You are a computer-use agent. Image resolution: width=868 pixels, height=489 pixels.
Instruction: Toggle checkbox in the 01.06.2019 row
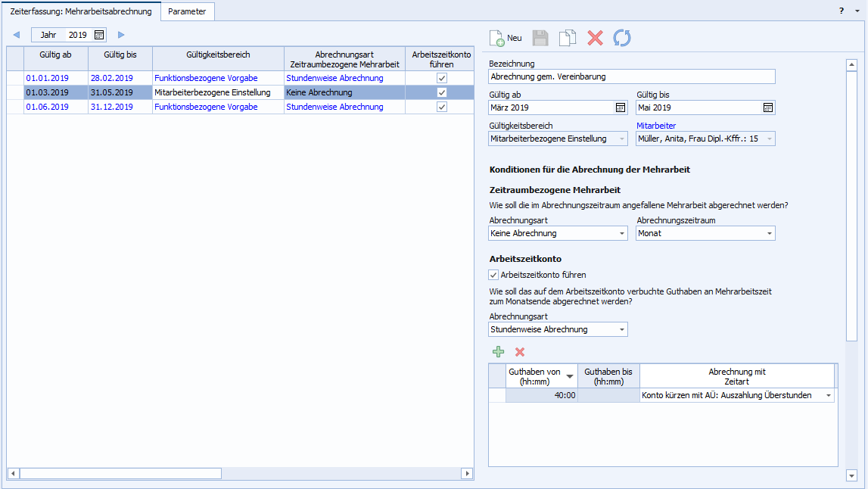tap(441, 107)
